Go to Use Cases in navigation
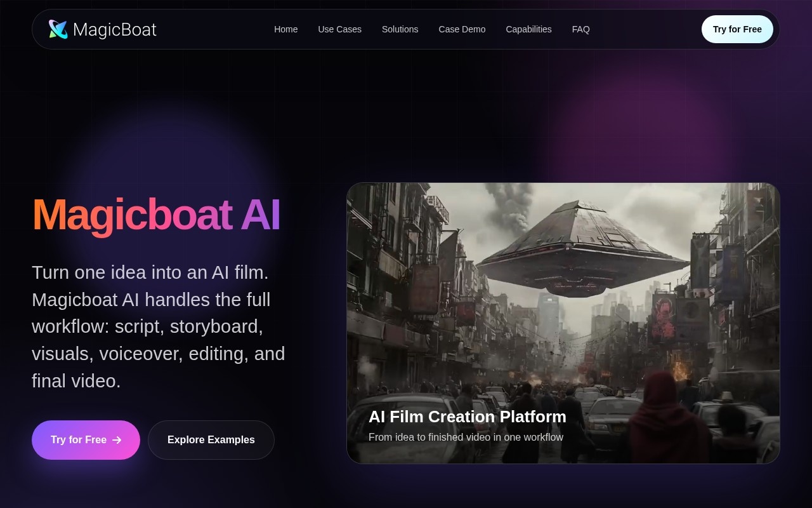This screenshot has height=508, width=812. [339, 29]
